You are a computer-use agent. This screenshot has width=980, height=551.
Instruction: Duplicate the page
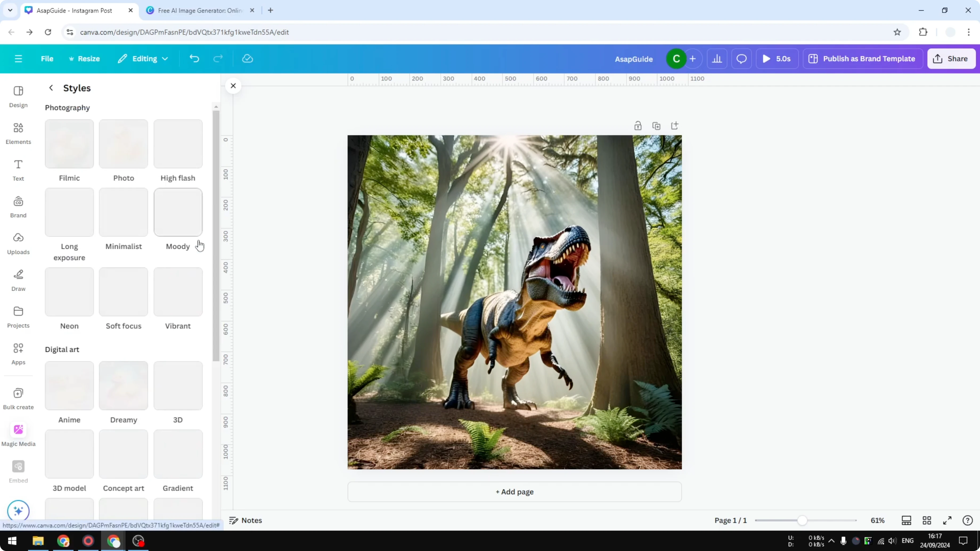pos(656,126)
